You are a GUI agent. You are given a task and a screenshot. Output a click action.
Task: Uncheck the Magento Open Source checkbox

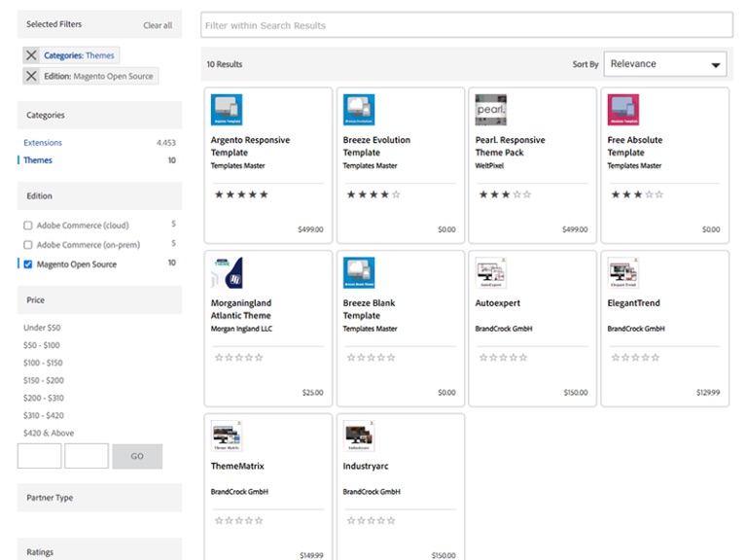coord(28,264)
